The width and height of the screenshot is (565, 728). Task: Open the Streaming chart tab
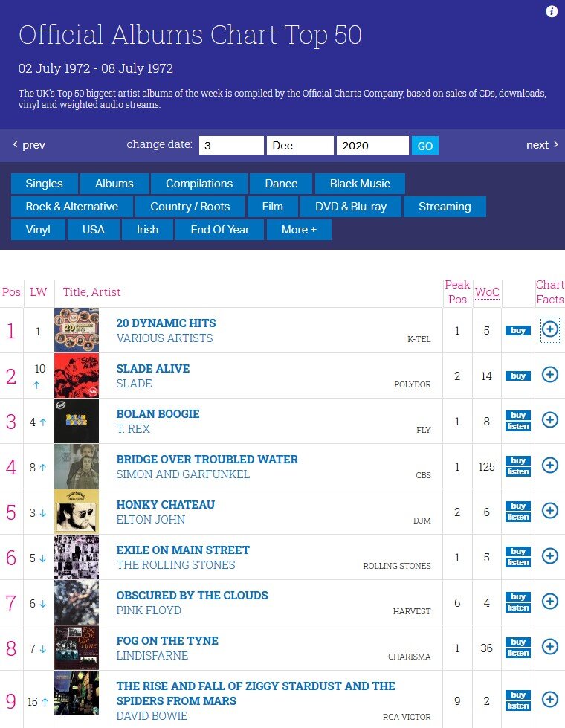[x=445, y=207]
